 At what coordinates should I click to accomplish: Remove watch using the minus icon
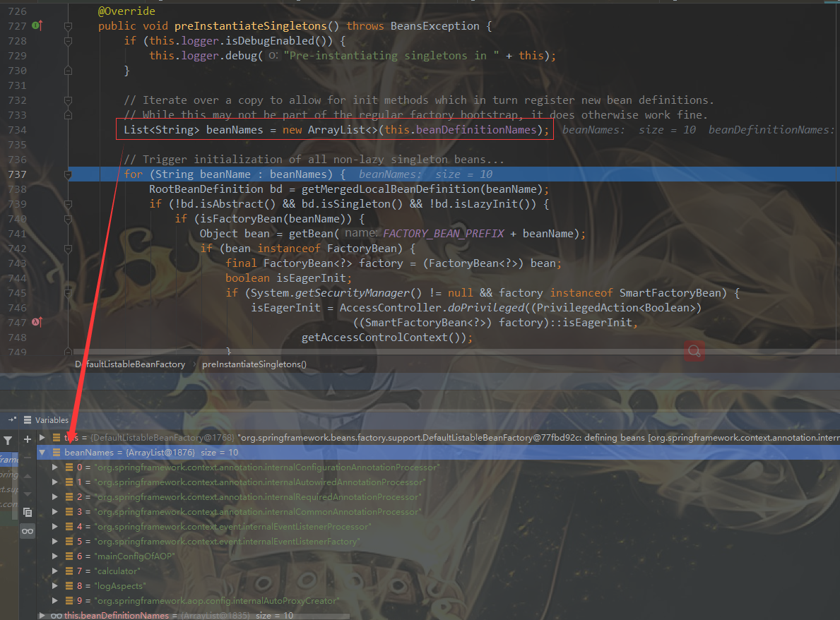click(28, 458)
